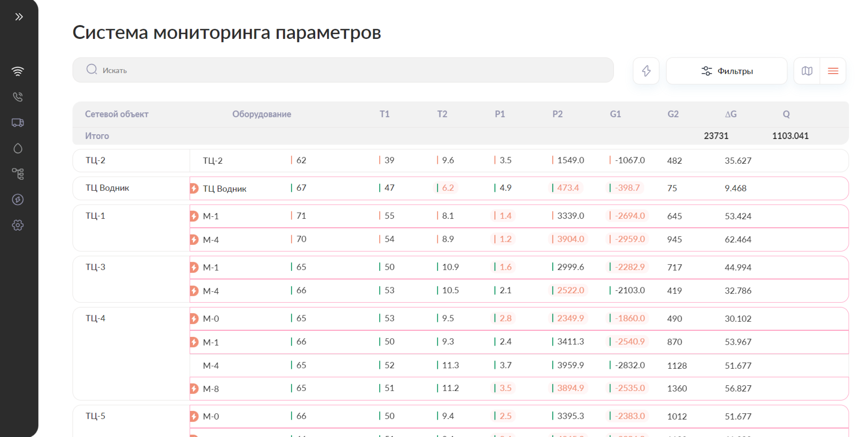Open the Wi-Fi monitoring sidebar icon
Screen dimensions: 868x437
tap(18, 71)
